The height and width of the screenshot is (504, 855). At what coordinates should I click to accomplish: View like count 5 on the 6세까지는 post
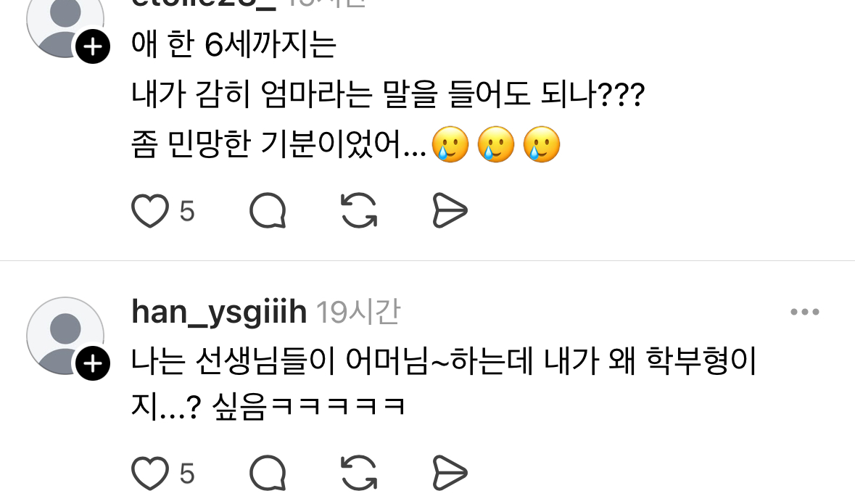click(187, 211)
